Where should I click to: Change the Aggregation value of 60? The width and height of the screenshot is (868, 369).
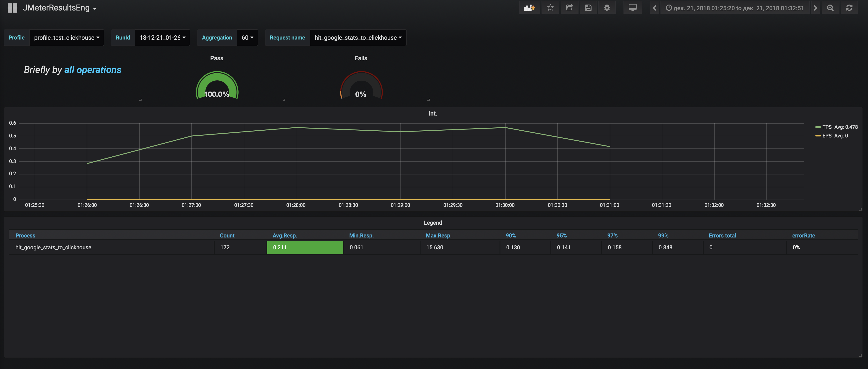tap(247, 38)
